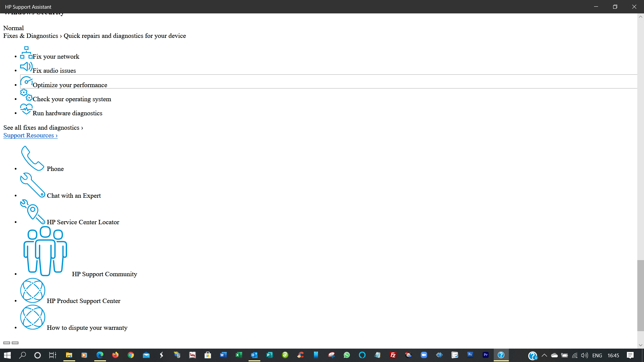Open the volume control in the tray
Viewport: 644px width, 362px height.
[x=585, y=355]
